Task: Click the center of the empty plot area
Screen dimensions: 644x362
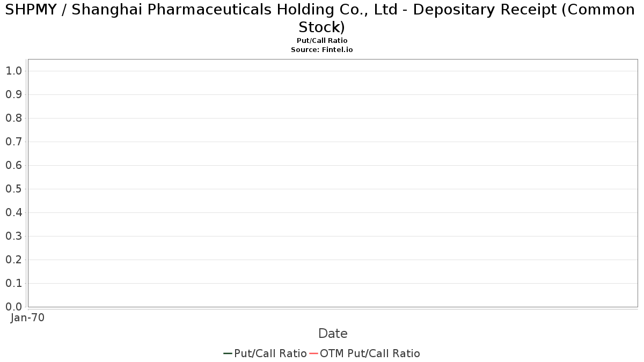Action: tap(333, 183)
